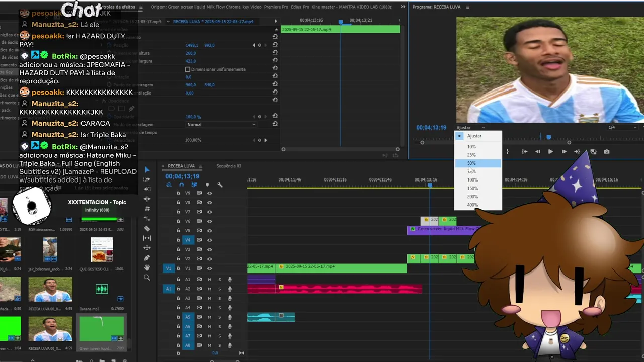Export frame with camera icon
This screenshot has height=362, width=644.
606,151
